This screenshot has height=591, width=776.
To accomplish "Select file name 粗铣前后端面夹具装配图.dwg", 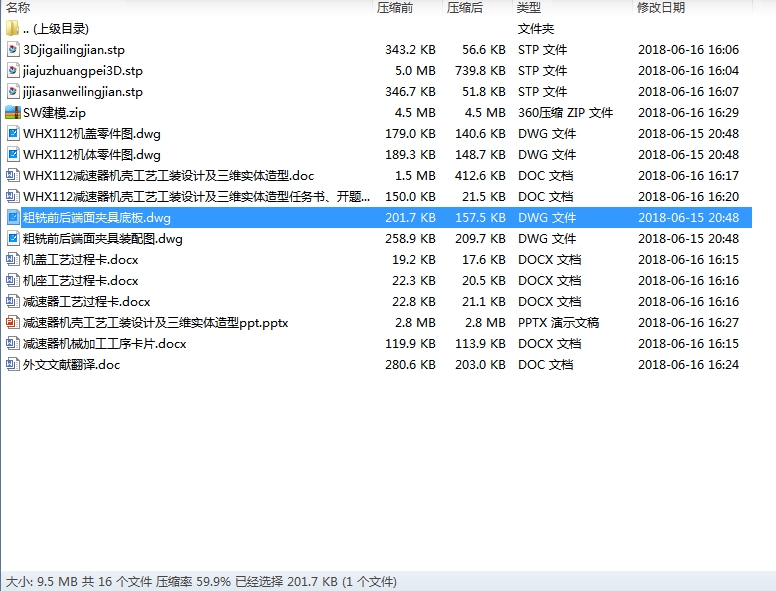I will point(102,239).
